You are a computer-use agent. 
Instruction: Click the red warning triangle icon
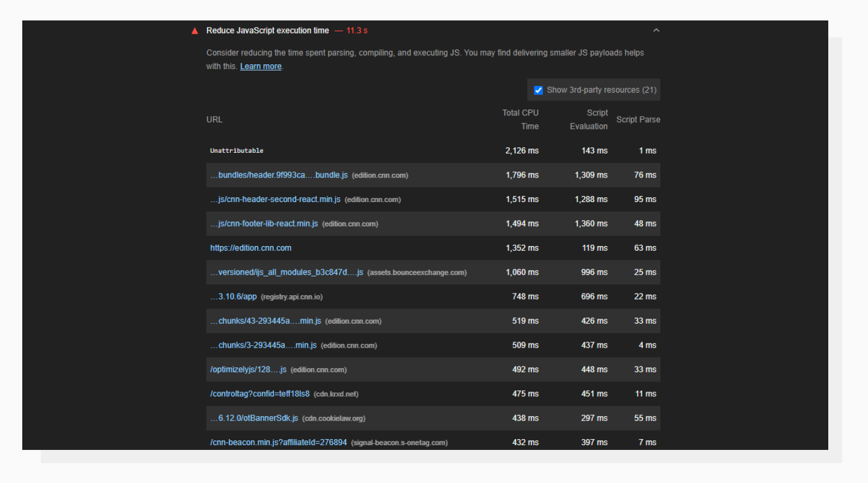(x=194, y=30)
